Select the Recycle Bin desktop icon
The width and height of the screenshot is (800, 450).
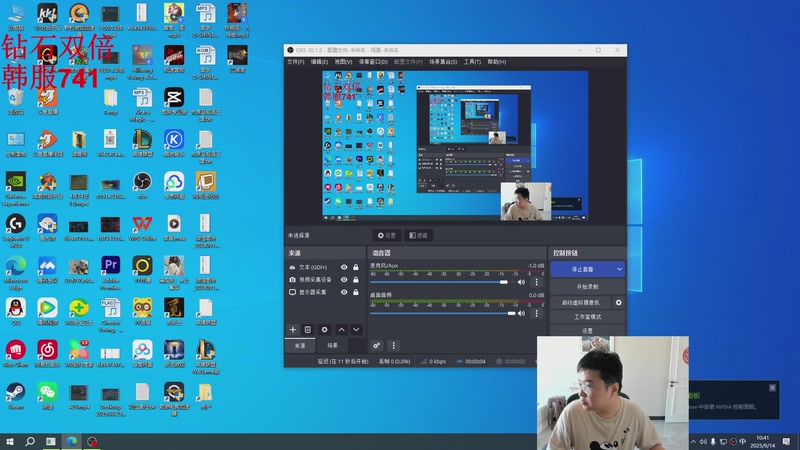tap(16, 102)
